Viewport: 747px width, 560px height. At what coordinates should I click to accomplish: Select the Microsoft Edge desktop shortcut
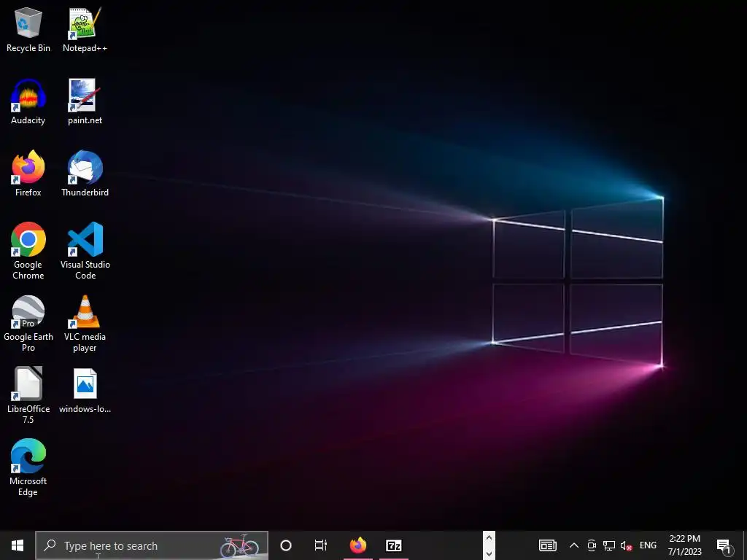tap(28, 467)
